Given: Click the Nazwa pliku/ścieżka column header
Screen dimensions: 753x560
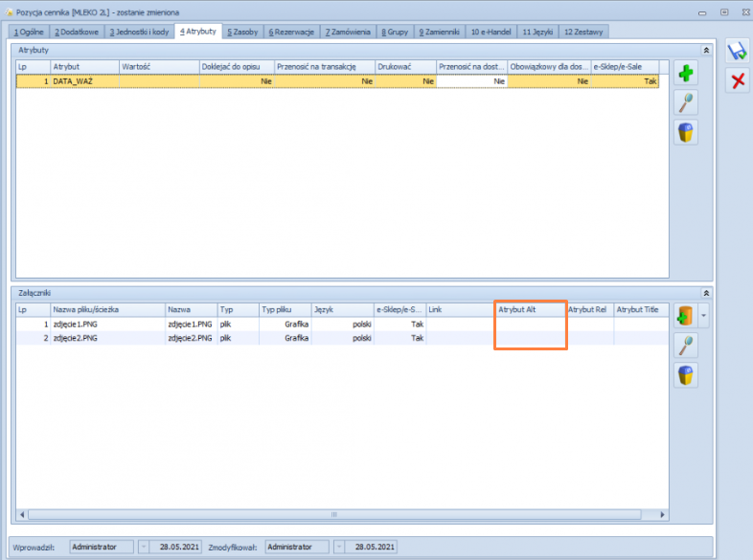Looking at the screenshot, I should click(107, 310).
